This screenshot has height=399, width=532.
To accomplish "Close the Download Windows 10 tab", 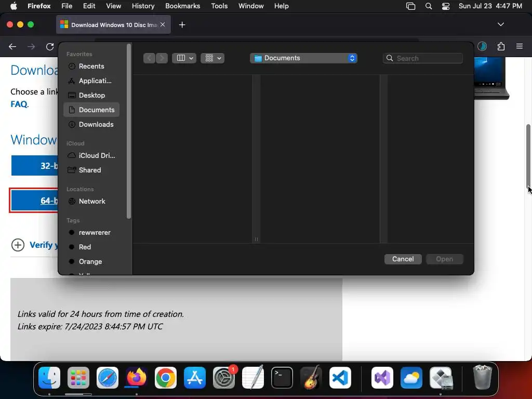I will click(163, 24).
